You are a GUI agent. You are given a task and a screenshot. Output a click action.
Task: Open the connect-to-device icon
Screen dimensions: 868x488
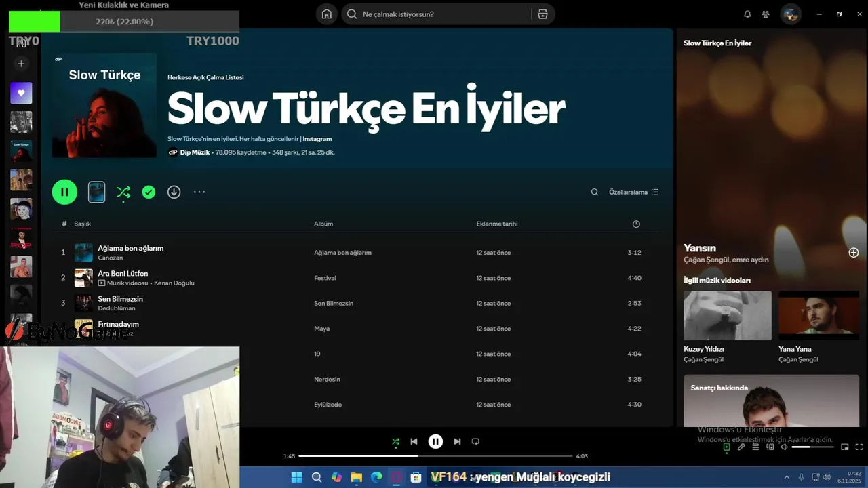pyautogui.click(x=770, y=447)
